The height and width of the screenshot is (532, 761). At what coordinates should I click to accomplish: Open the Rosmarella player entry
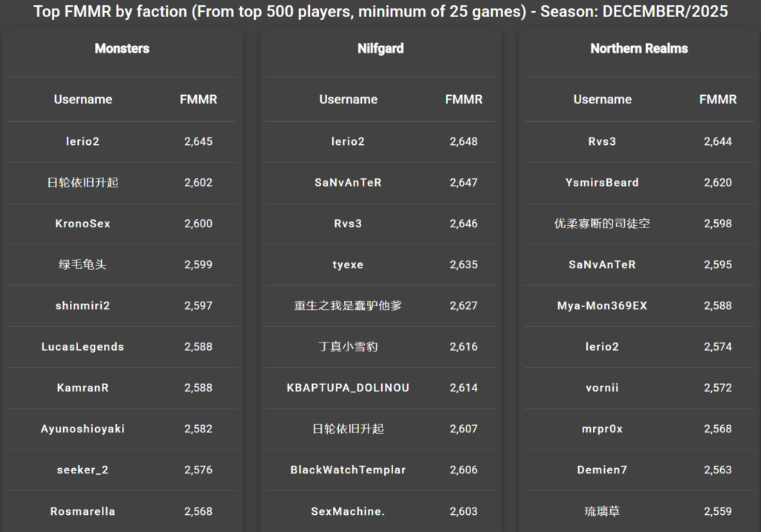pos(82,511)
